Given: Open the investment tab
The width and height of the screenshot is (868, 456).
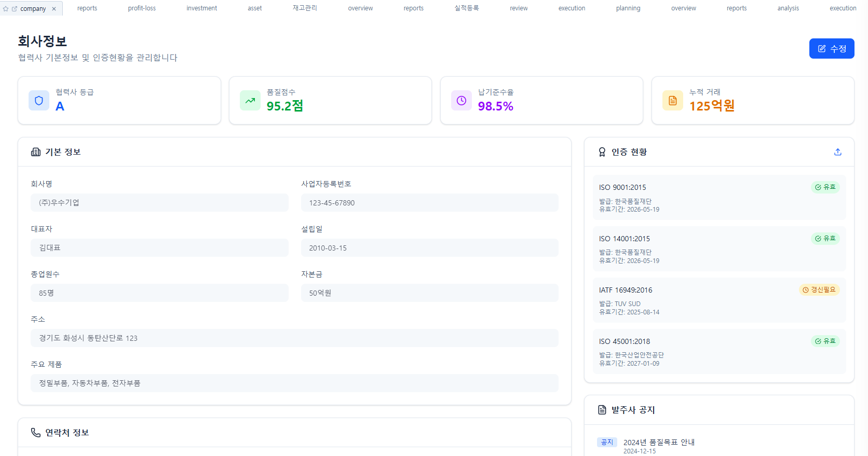Looking at the screenshot, I should (201, 8).
